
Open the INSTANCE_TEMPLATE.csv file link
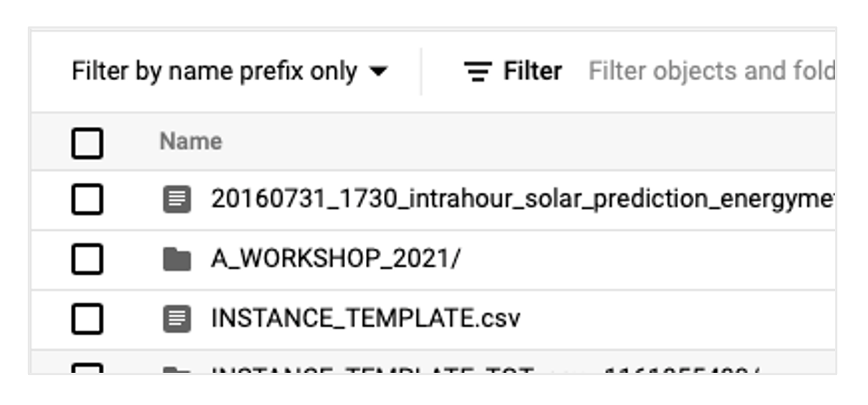coord(365,319)
